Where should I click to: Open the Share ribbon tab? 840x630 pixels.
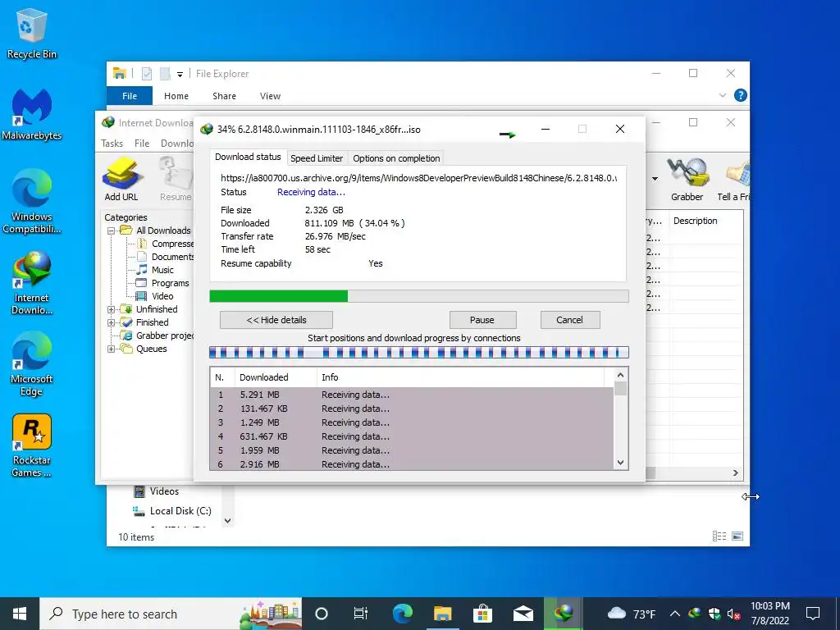pyautogui.click(x=224, y=96)
